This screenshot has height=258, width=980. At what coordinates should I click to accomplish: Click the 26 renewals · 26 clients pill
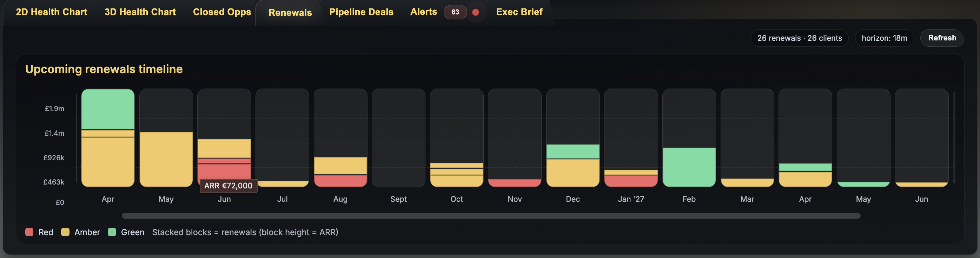(x=799, y=38)
